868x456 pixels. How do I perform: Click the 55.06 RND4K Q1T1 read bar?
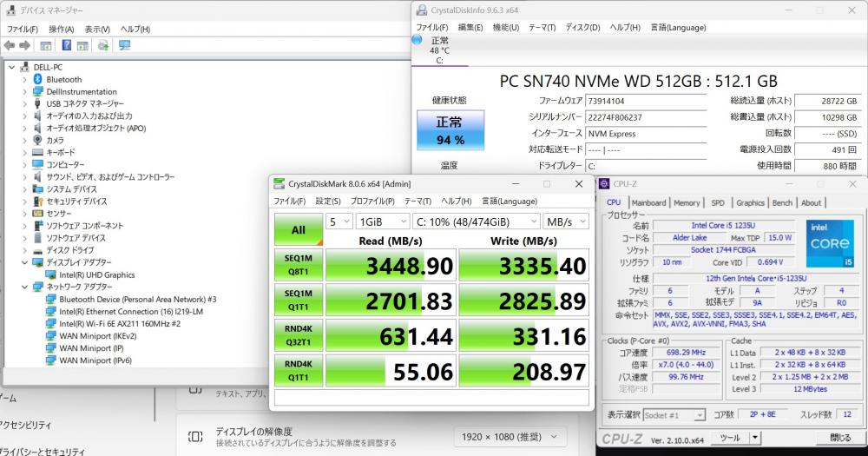(391, 371)
